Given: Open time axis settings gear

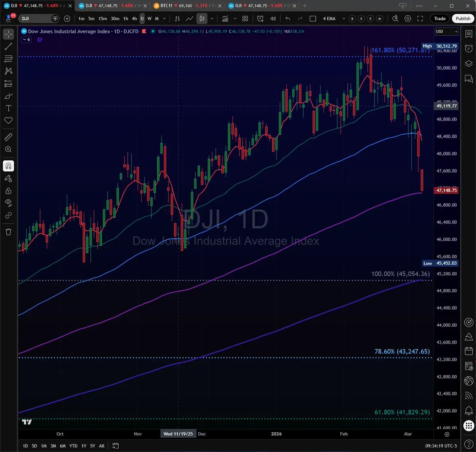Looking at the screenshot, I should tap(447, 434).
